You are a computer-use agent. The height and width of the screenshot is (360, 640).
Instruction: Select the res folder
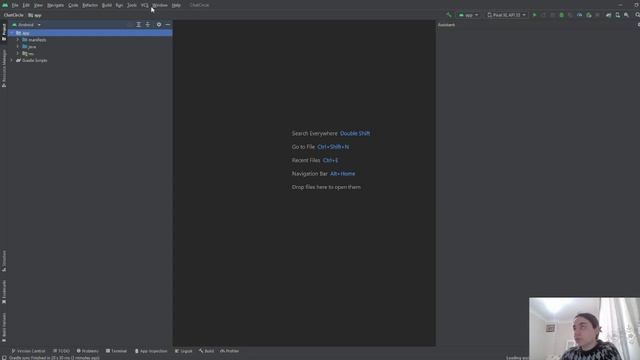click(28, 53)
